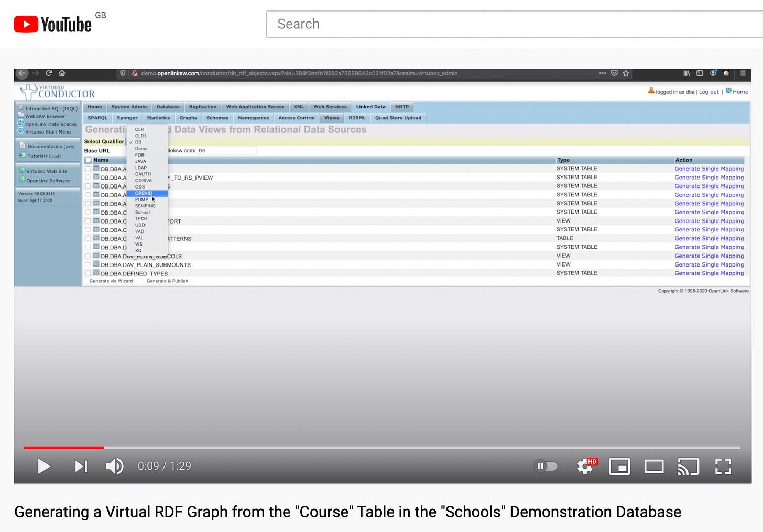Image resolution: width=763 pixels, height=532 pixels.
Task: Open the Quad Store Upload sub-tab
Action: [398, 118]
